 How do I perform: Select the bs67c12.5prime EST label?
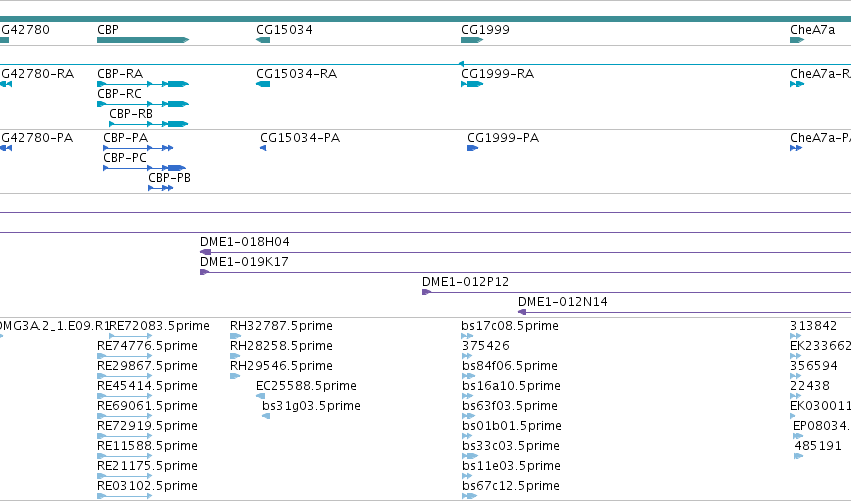click(x=511, y=486)
